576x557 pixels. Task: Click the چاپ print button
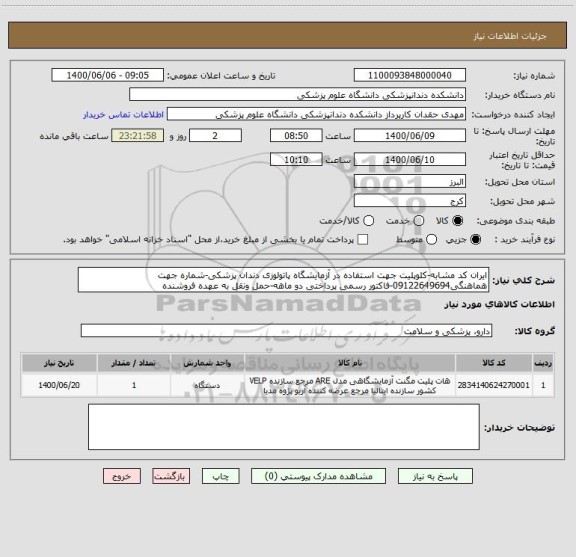pos(220,476)
